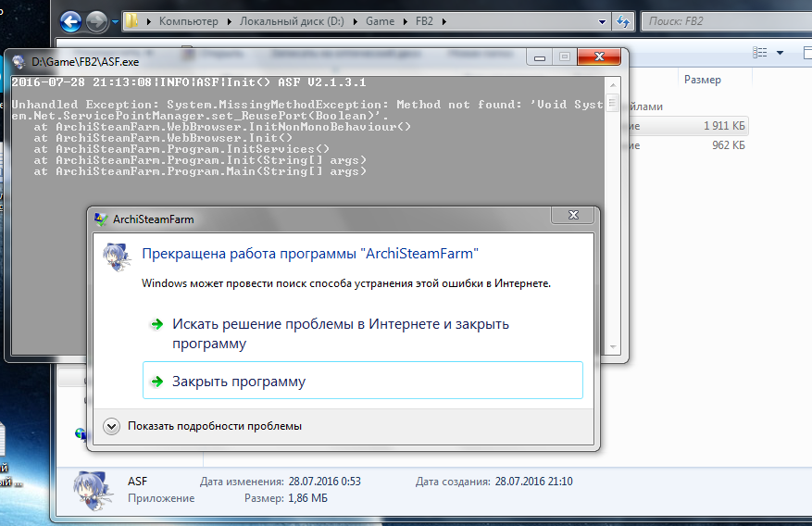Viewport: 812px width, 526px height.
Task: Click ArchiSteamFarm dialog title icon
Action: (101, 219)
